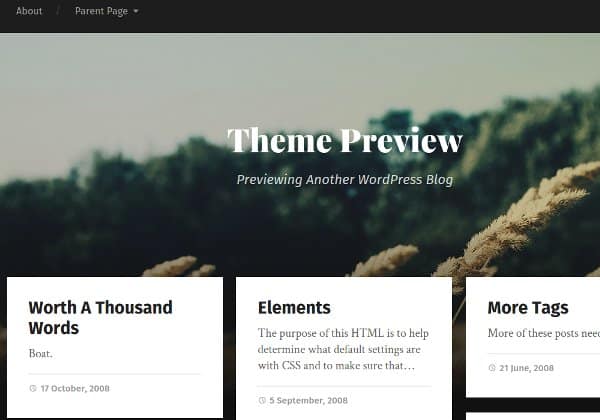
Task: Click the Theme Preview site title
Action: [x=345, y=140]
